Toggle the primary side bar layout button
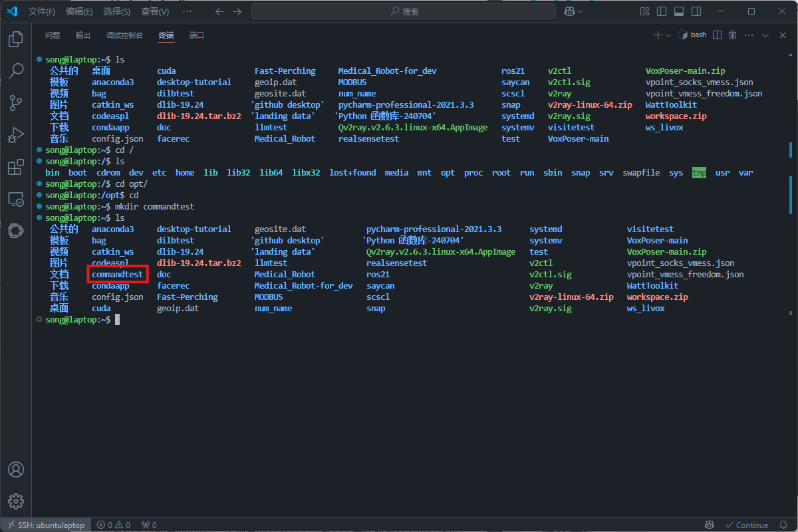The image size is (798, 532). (x=661, y=11)
